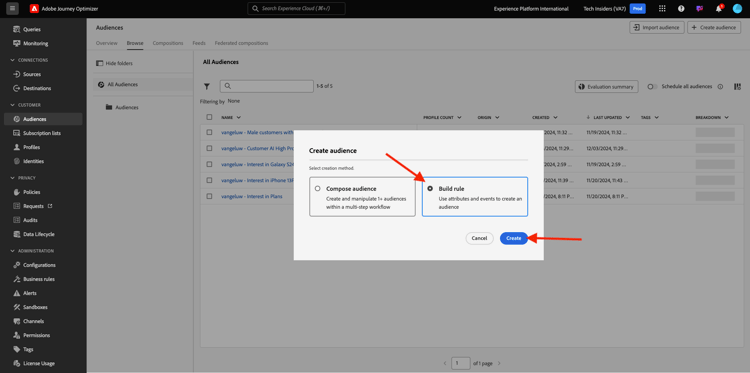
Task: Open the hamburger navigation menu
Action: (12, 8)
